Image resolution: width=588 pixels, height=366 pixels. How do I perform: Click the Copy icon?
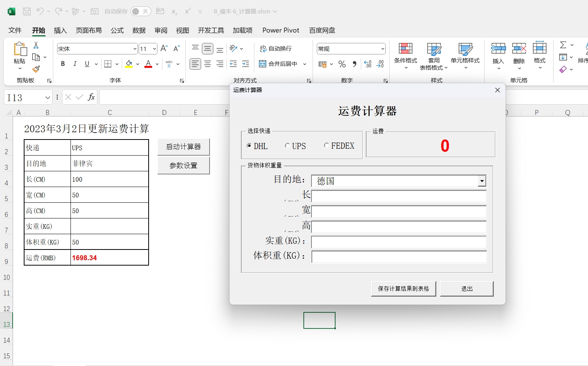[x=36, y=57]
